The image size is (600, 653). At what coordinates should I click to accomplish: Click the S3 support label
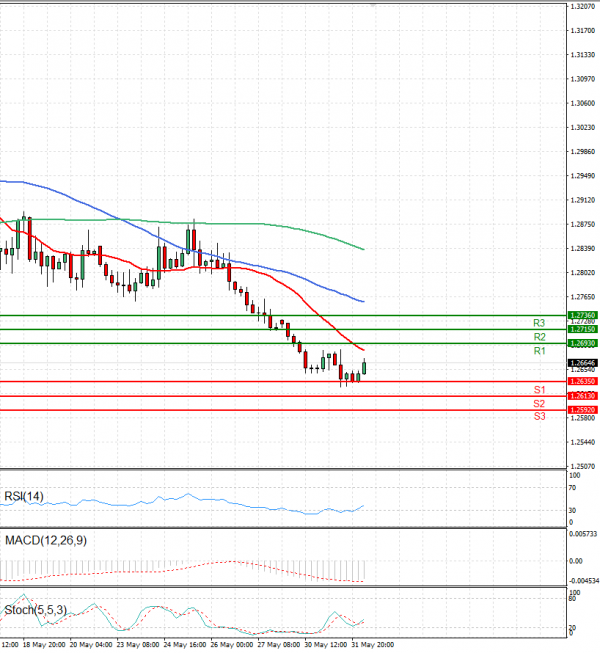click(x=538, y=415)
